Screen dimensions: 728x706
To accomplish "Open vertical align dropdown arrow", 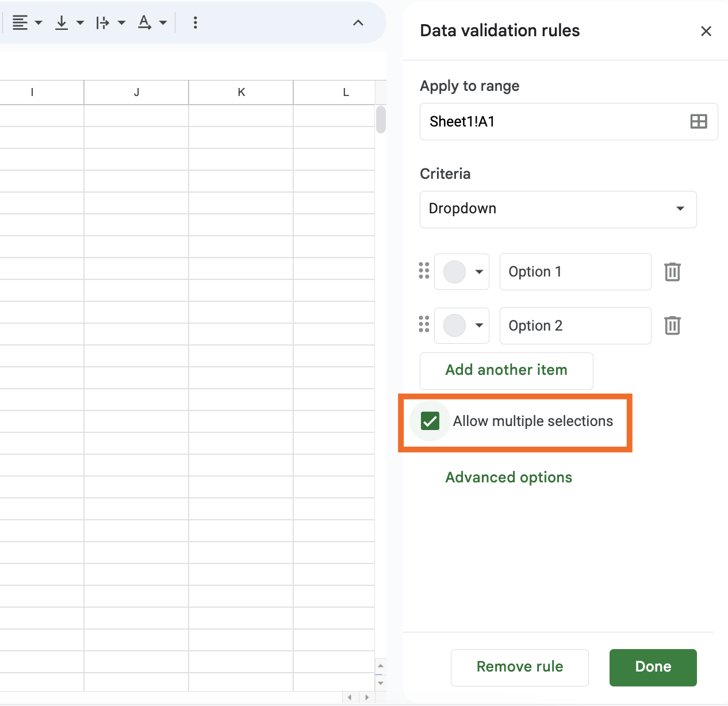I will click(80, 23).
